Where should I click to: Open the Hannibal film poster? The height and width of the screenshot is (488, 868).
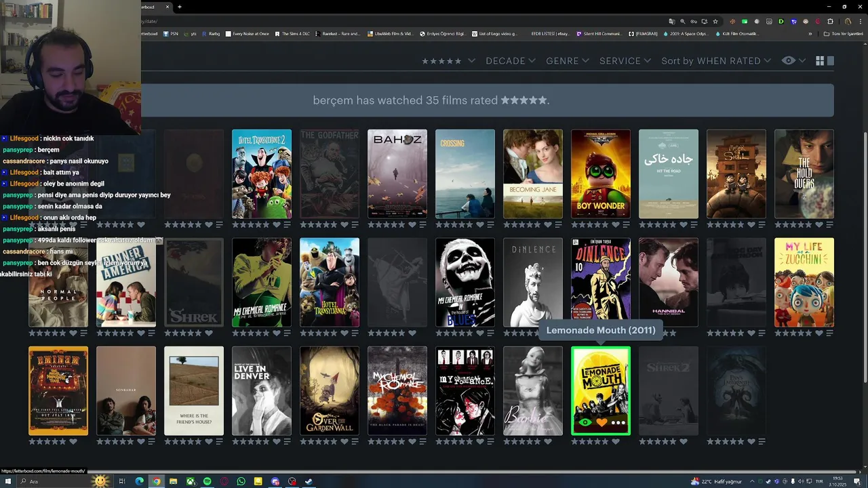[x=669, y=283]
